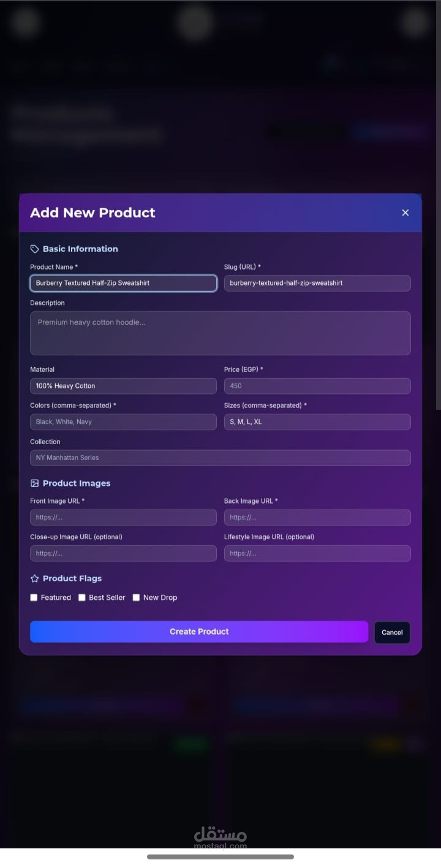
Task: Focus the Product Name field
Action: click(x=123, y=283)
